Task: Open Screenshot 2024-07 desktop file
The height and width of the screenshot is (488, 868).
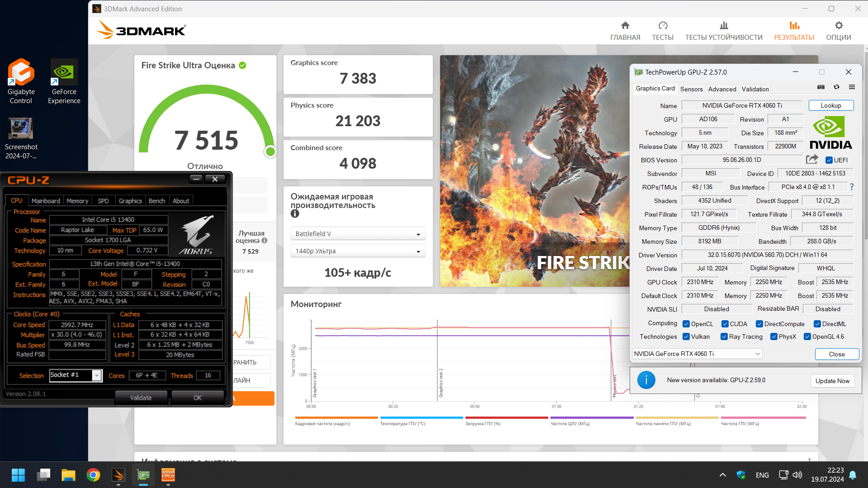Action: tap(21, 138)
